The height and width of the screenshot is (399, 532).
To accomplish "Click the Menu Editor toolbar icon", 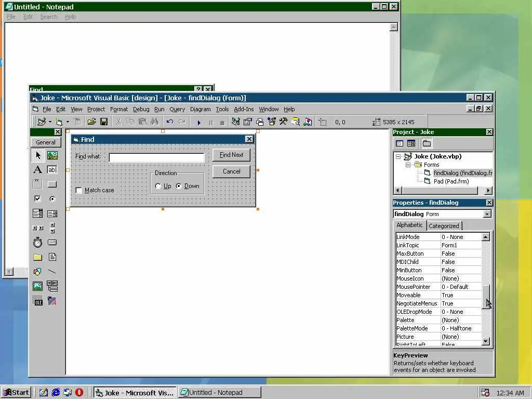I will point(78,122).
